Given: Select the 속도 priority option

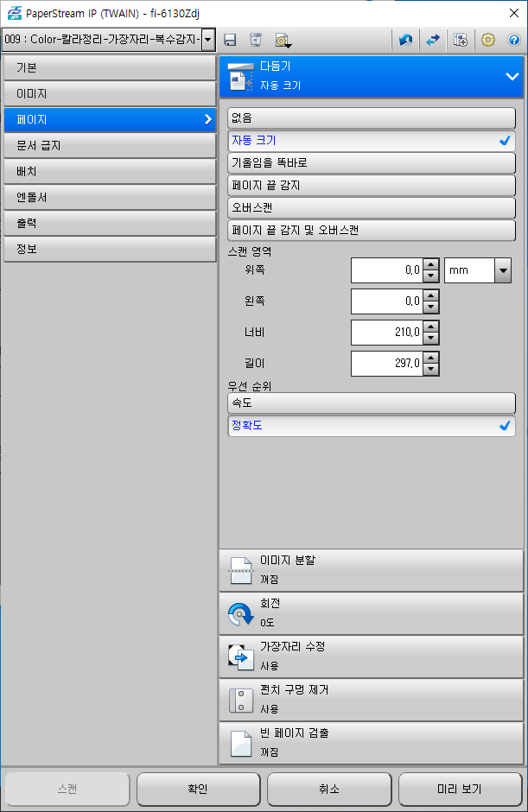Looking at the screenshot, I should click(372, 403).
